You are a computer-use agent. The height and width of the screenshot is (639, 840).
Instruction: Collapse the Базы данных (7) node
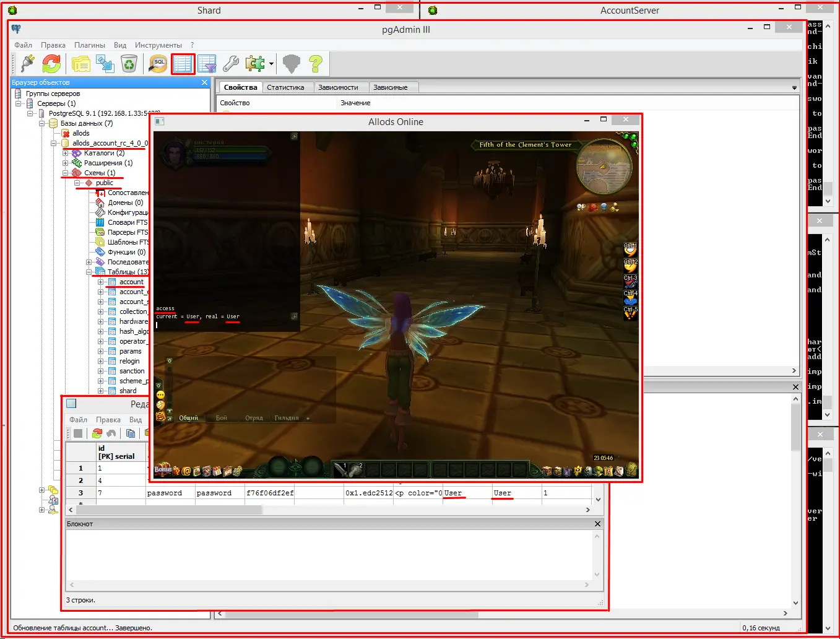(x=42, y=123)
